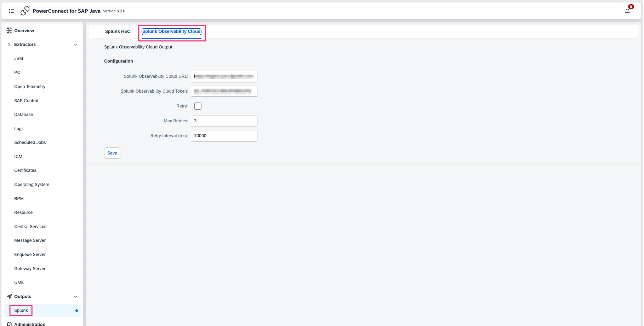The image size is (644, 326).
Task: Collapse the Outputs section chevron
Action: point(75,297)
